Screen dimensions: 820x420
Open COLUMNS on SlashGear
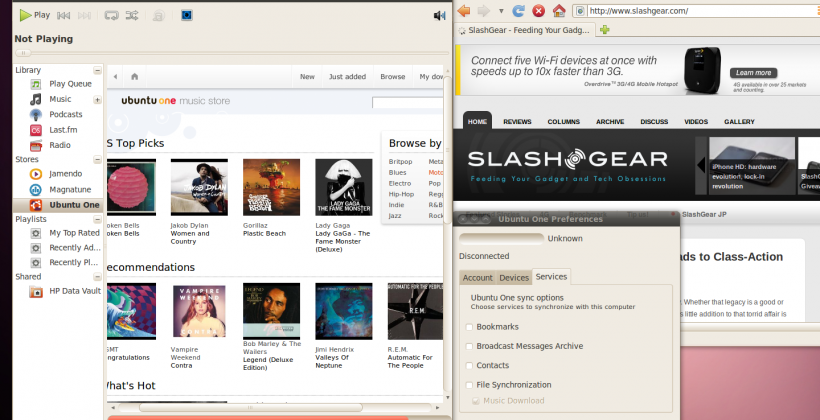tap(564, 121)
